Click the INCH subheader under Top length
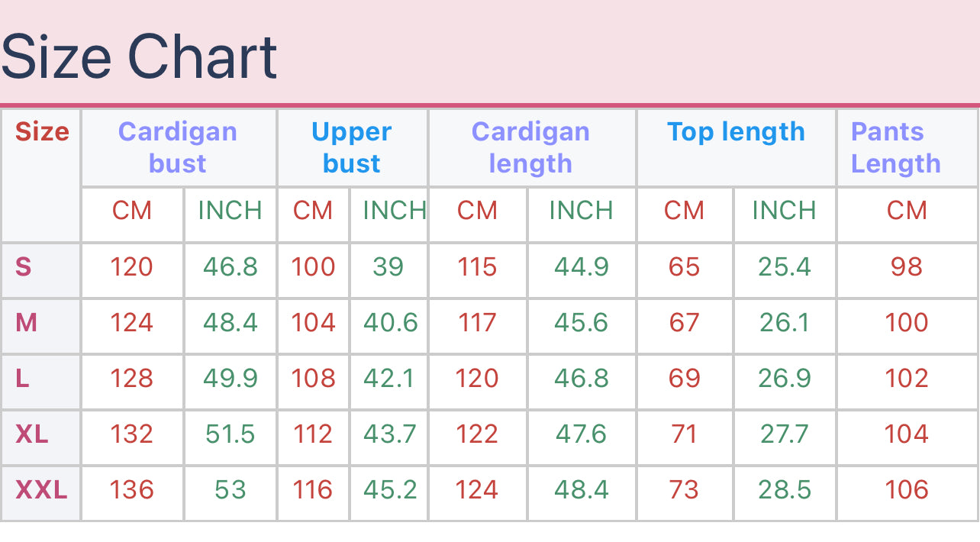This screenshot has height=542, width=980. (x=784, y=211)
